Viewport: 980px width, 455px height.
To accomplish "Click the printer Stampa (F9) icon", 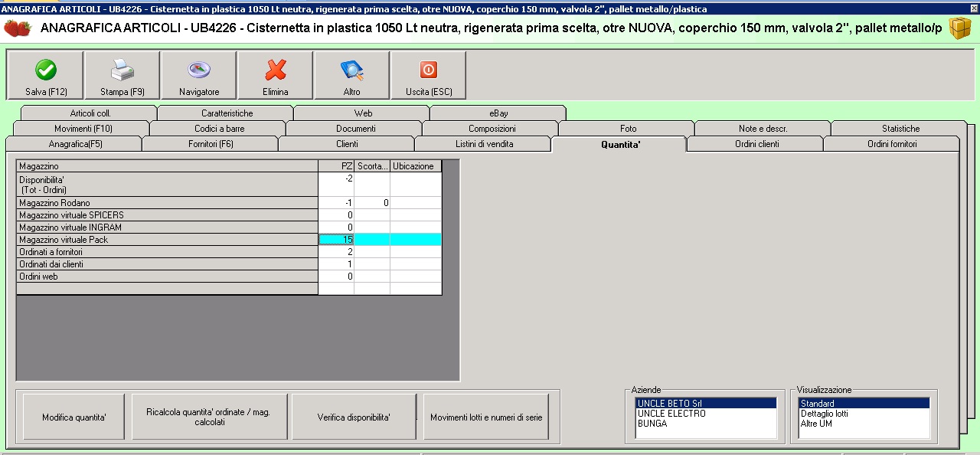I will [x=122, y=70].
